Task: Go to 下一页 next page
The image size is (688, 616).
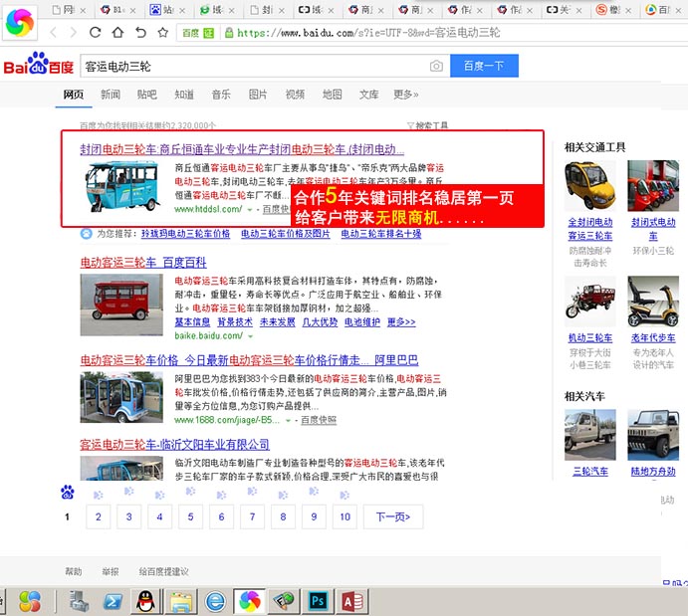Action: click(393, 516)
